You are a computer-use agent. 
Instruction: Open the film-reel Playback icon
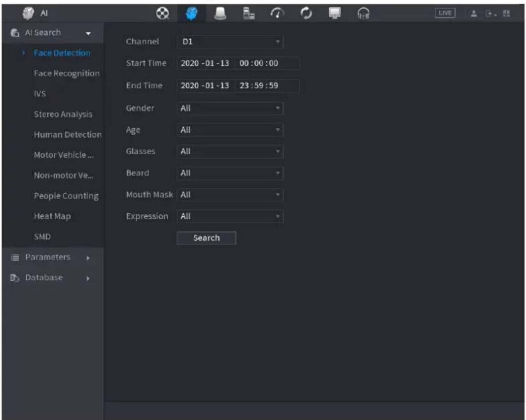click(163, 14)
